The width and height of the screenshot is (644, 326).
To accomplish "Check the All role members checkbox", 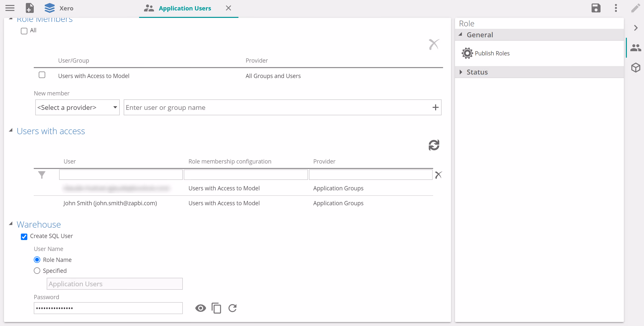I will click(24, 31).
